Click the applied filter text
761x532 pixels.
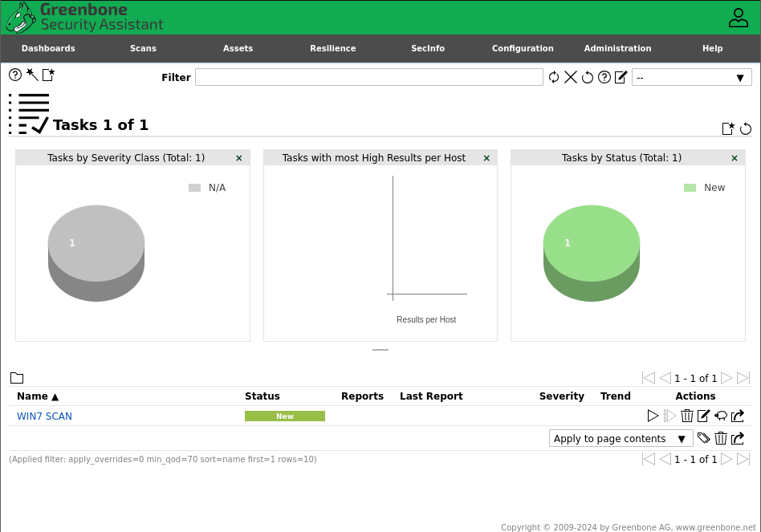163,459
